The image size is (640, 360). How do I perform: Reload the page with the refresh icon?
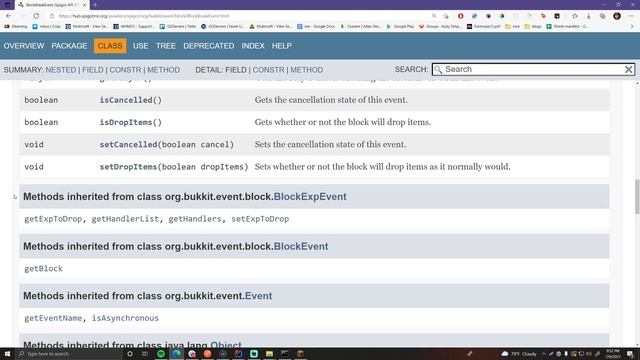point(36,16)
